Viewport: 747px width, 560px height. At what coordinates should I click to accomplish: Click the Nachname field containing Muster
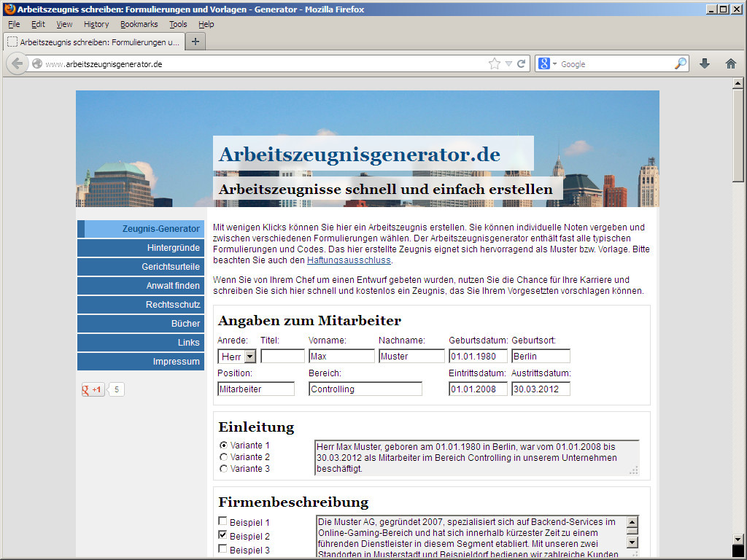411,356
